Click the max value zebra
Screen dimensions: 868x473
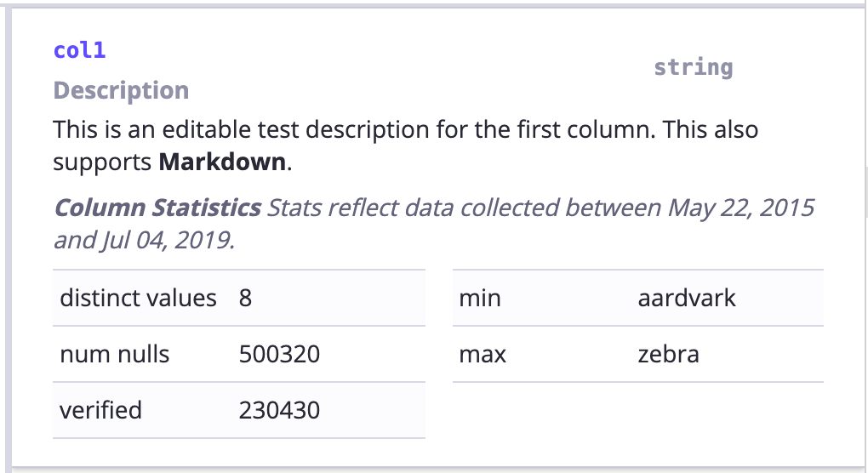pos(668,354)
